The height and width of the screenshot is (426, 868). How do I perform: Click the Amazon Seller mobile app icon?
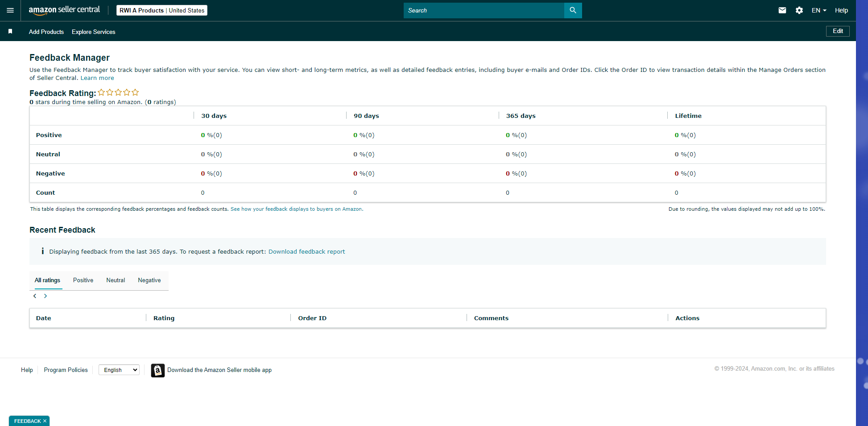157,370
